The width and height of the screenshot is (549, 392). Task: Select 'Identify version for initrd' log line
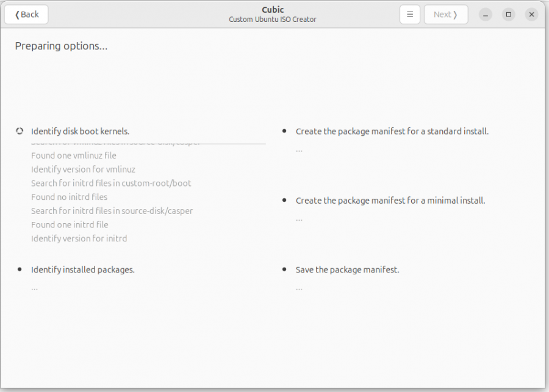pos(79,238)
